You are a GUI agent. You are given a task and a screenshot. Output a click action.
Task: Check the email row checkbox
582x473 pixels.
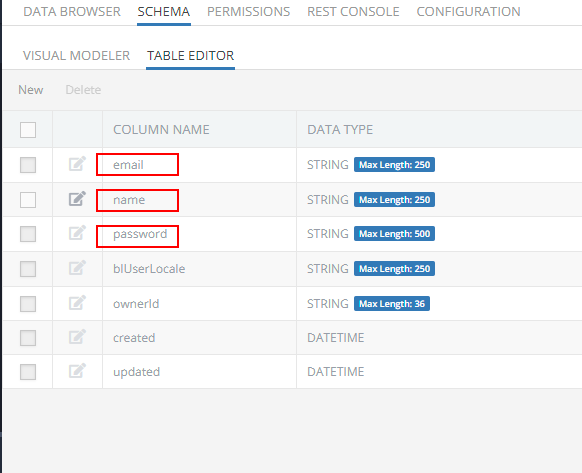click(x=28, y=165)
